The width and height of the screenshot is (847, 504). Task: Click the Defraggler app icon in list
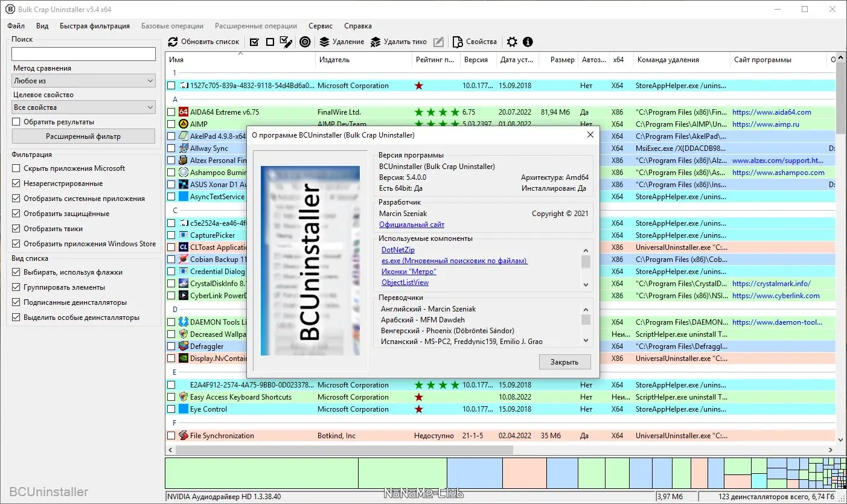click(184, 346)
